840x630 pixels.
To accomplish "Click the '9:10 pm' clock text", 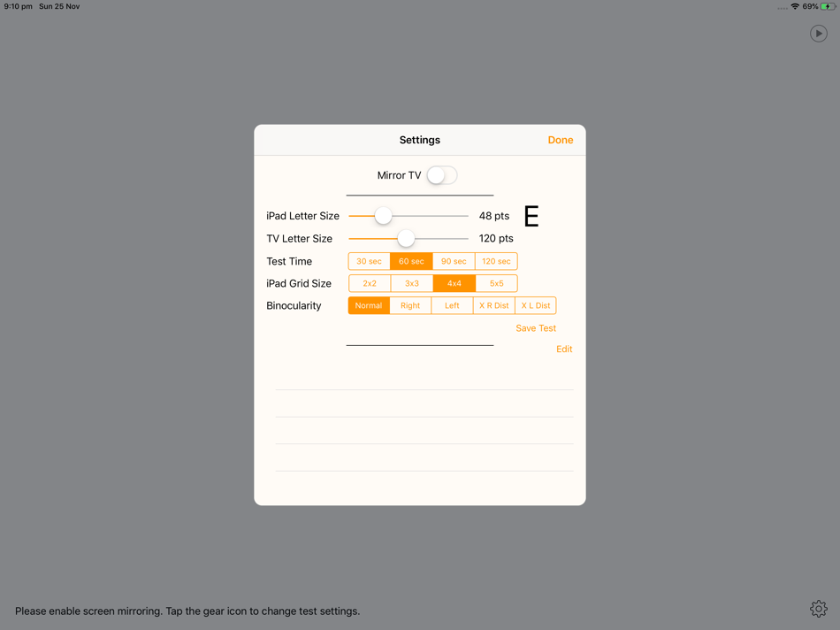I will pyautogui.click(x=19, y=6).
